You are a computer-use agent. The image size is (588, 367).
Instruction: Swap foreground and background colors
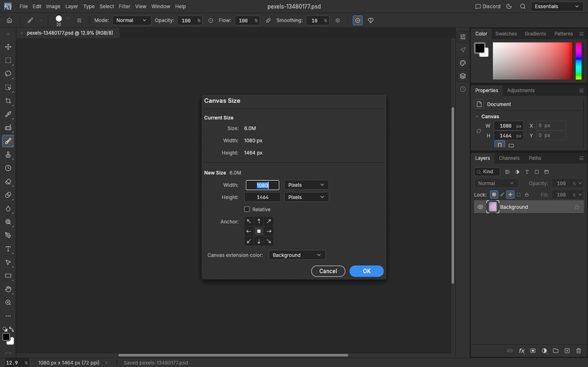(x=12, y=329)
